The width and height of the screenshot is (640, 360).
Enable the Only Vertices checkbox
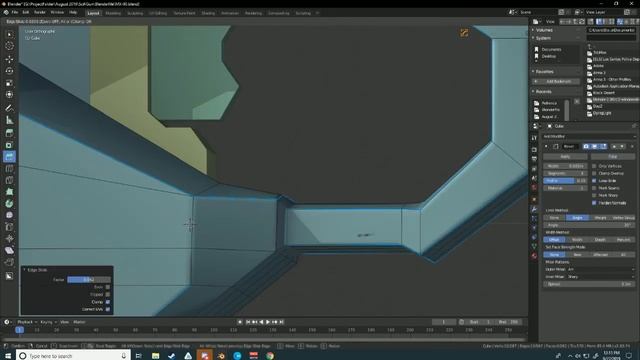[x=594, y=166]
